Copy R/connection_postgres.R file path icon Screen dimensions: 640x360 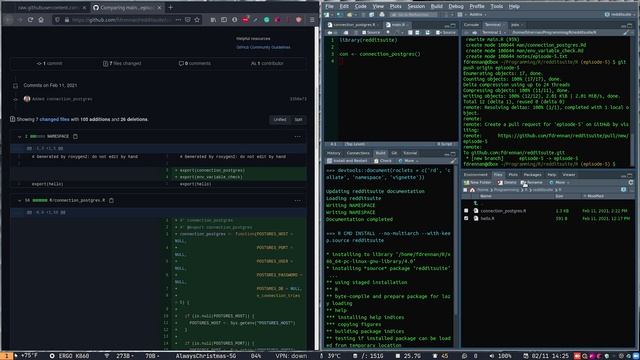(x=111, y=200)
